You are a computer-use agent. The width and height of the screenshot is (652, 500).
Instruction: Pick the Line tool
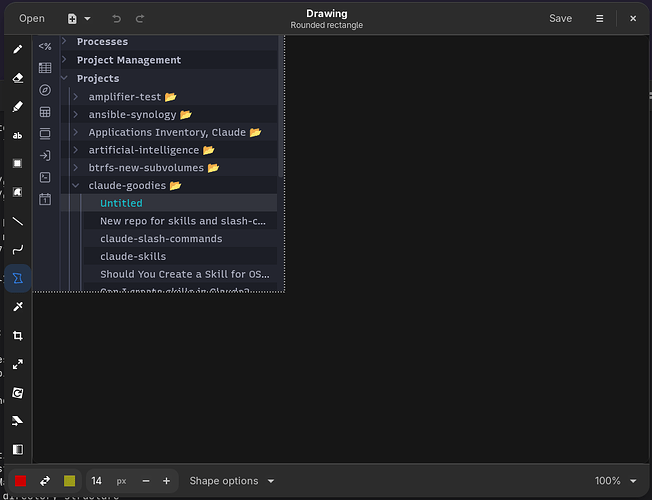click(17, 221)
